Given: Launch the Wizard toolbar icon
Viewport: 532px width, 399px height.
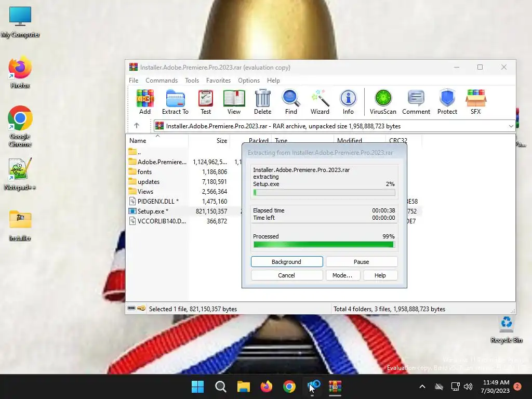Looking at the screenshot, I should coord(320,102).
